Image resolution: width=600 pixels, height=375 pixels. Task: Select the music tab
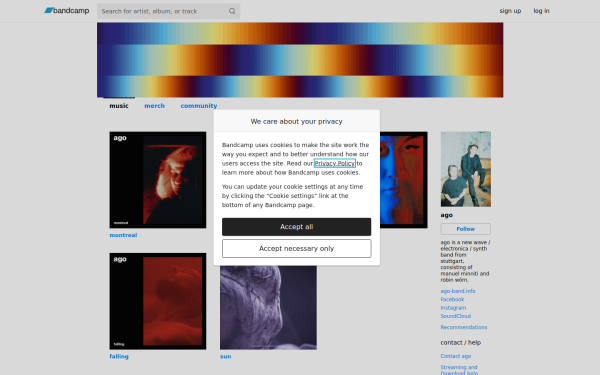coord(119,106)
